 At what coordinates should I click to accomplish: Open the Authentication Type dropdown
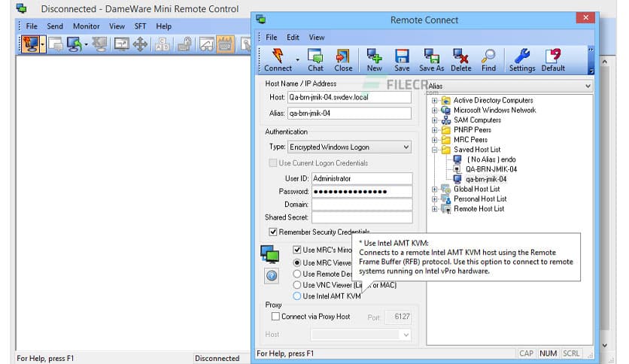pos(406,147)
